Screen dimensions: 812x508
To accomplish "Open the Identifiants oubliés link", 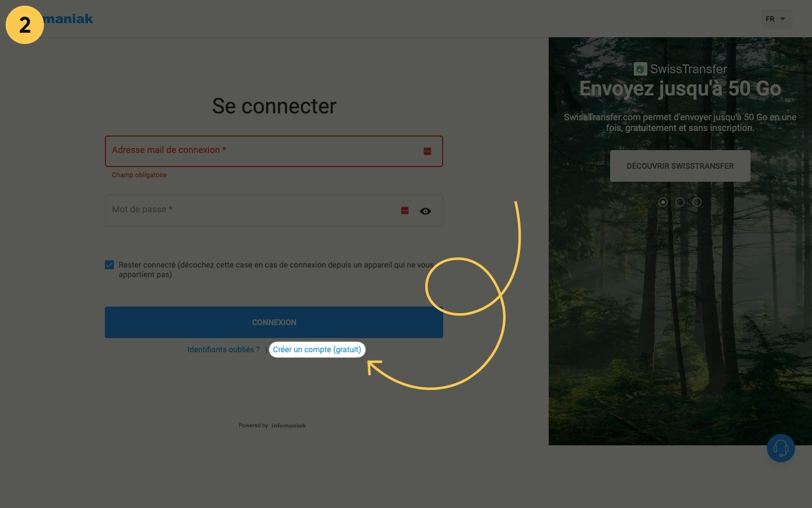I will [224, 349].
